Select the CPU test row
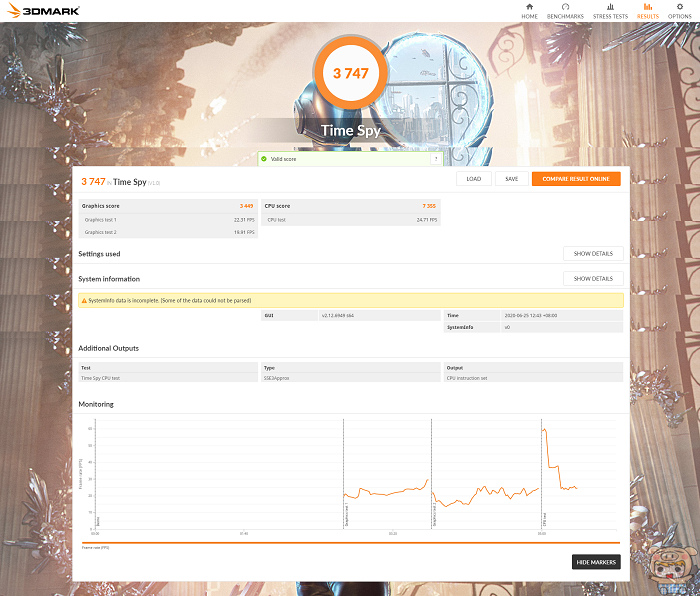This screenshot has width=700, height=596. (351, 220)
